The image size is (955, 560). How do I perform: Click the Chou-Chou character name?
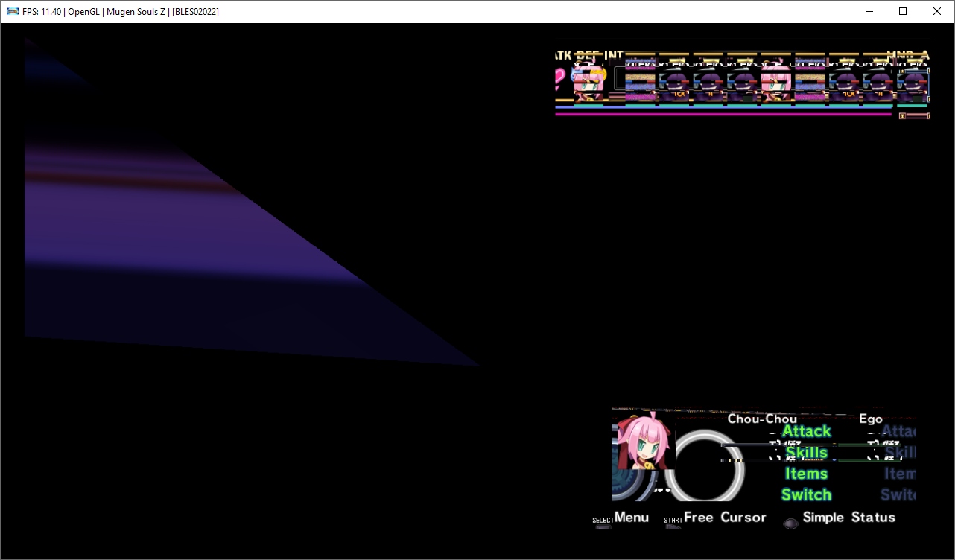(762, 419)
